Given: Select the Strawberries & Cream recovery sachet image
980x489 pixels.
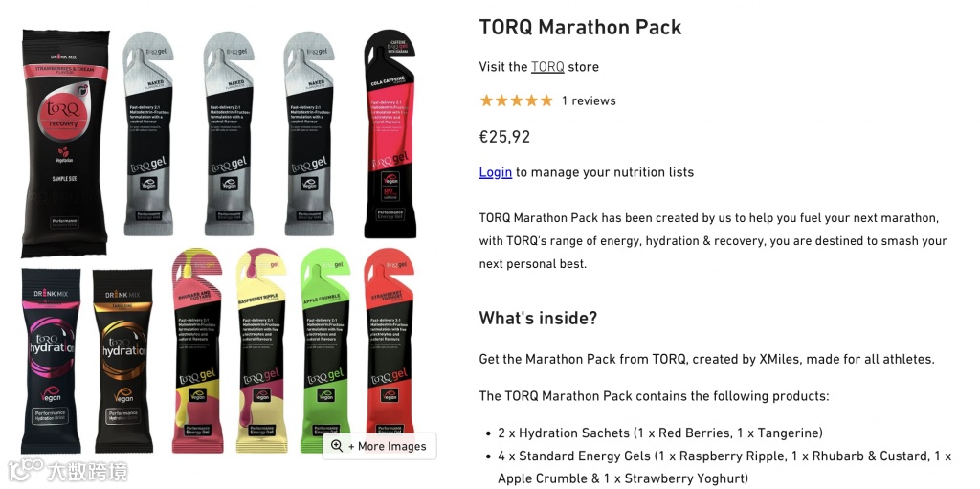Looking at the screenshot, I should (x=66, y=144).
